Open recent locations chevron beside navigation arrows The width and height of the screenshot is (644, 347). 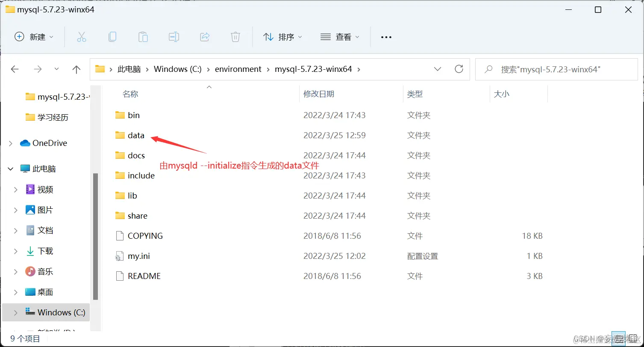point(56,69)
